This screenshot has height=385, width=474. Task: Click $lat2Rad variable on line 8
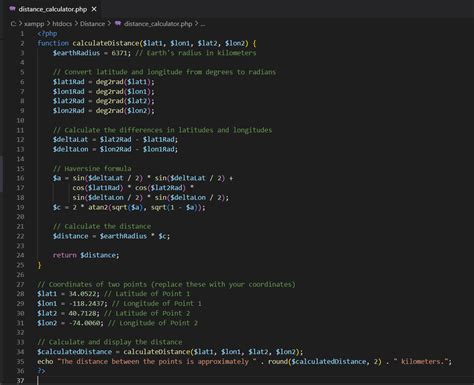coord(69,101)
